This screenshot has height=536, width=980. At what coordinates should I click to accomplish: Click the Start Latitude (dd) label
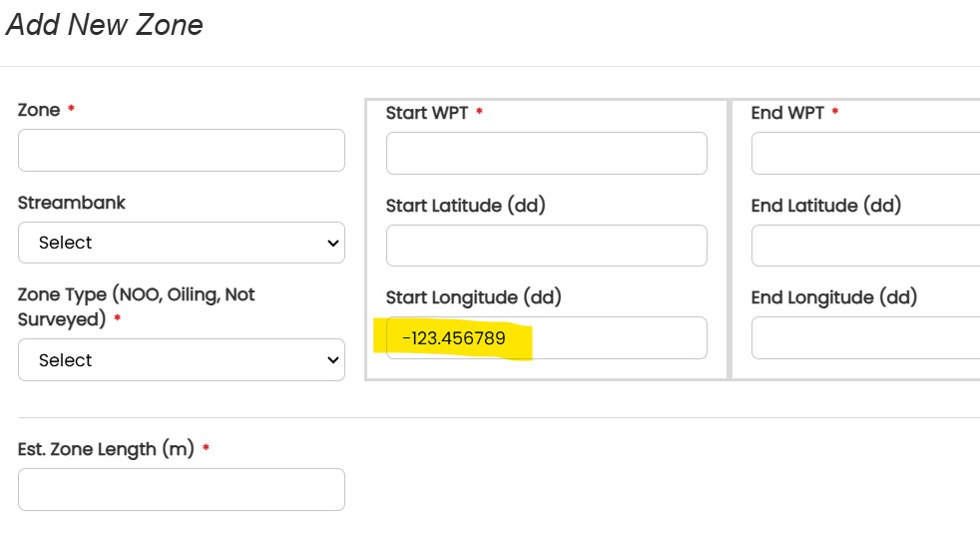466,206
